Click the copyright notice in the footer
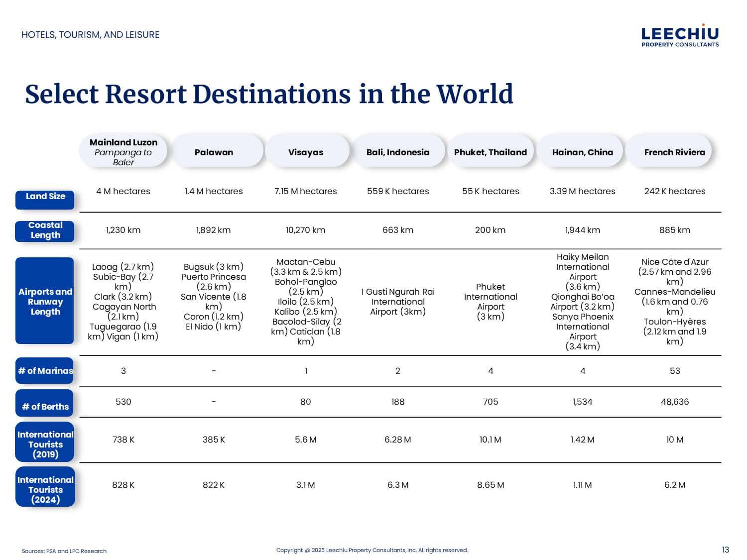The width and height of the screenshot is (747, 560). pyautogui.click(x=372, y=550)
